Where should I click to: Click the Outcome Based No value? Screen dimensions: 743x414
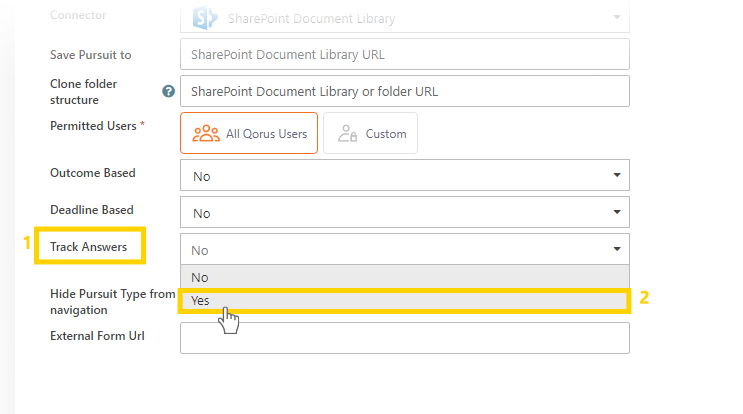pos(201,176)
